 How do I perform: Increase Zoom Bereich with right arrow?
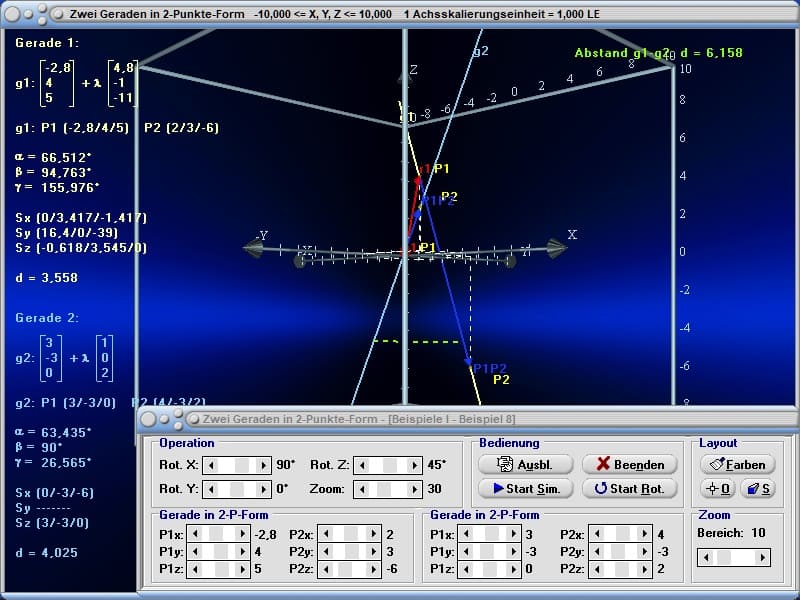click(762, 558)
